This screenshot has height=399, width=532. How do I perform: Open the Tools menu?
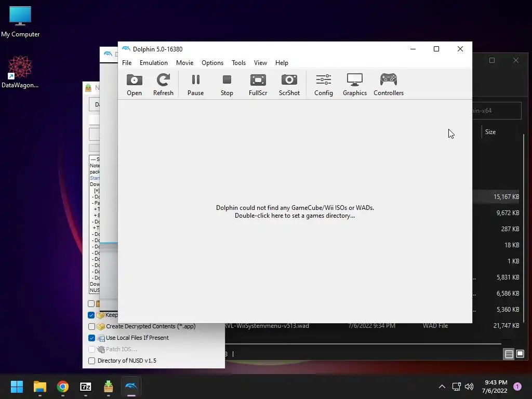pyautogui.click(x=238, y=63)
